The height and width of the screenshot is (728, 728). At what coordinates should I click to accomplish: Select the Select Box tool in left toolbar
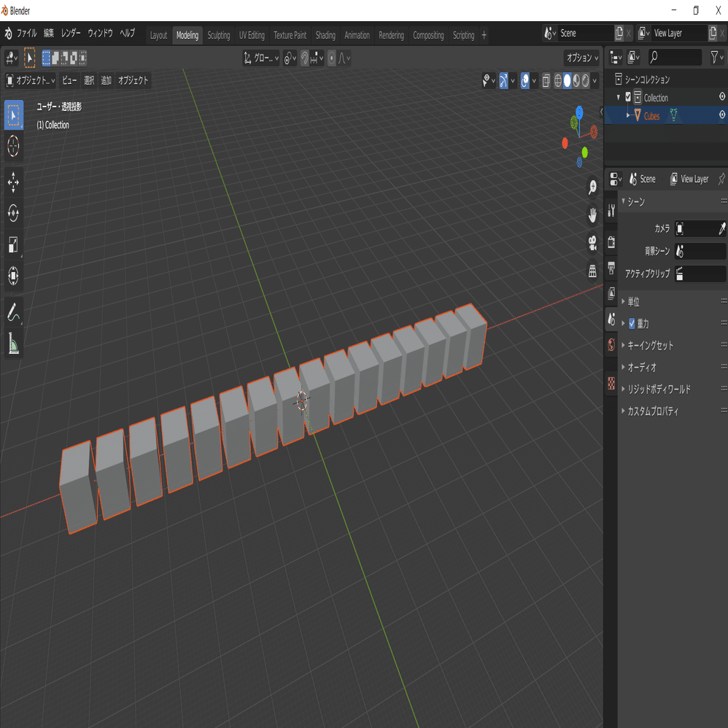13,115
